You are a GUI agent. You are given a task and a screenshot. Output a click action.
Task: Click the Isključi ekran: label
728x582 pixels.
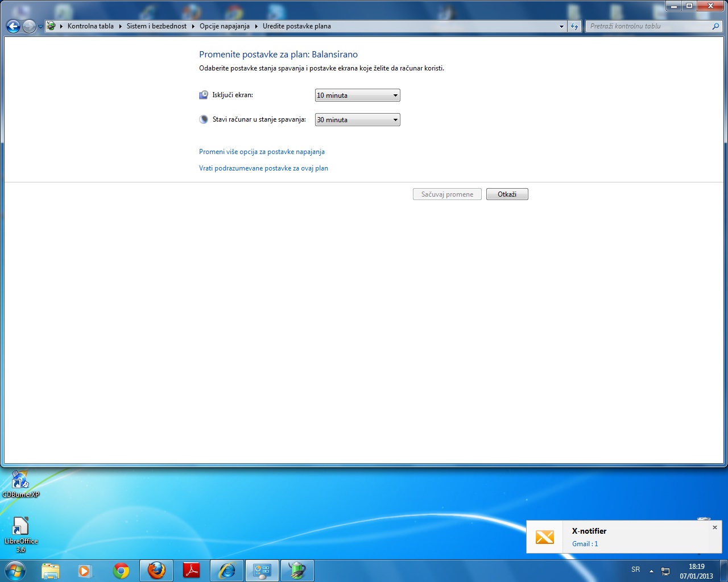pos(233,95)
